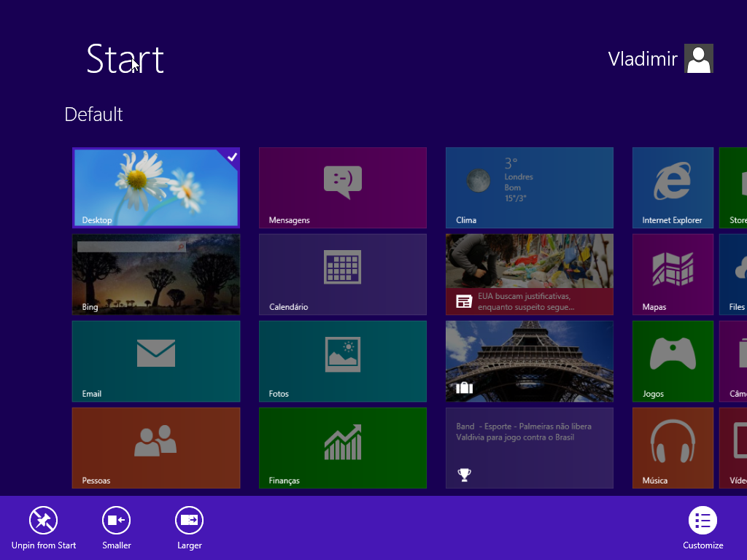Open the Mensagens messaging tile
The width and height of the screenshot is (747, 560).
(343, 187)
